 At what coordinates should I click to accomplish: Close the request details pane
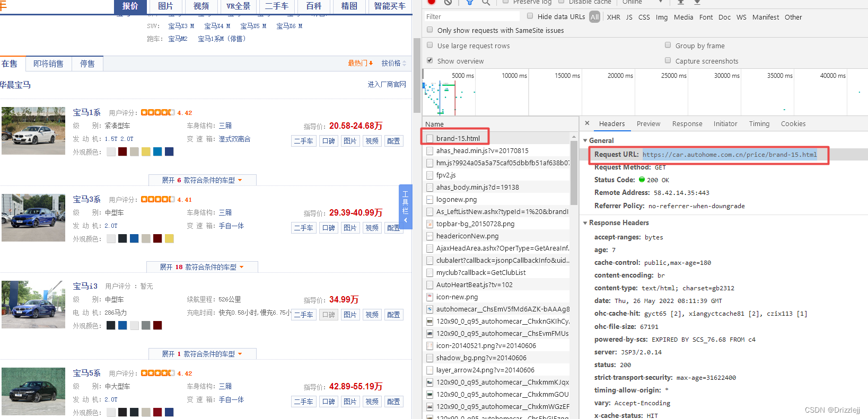587,123
